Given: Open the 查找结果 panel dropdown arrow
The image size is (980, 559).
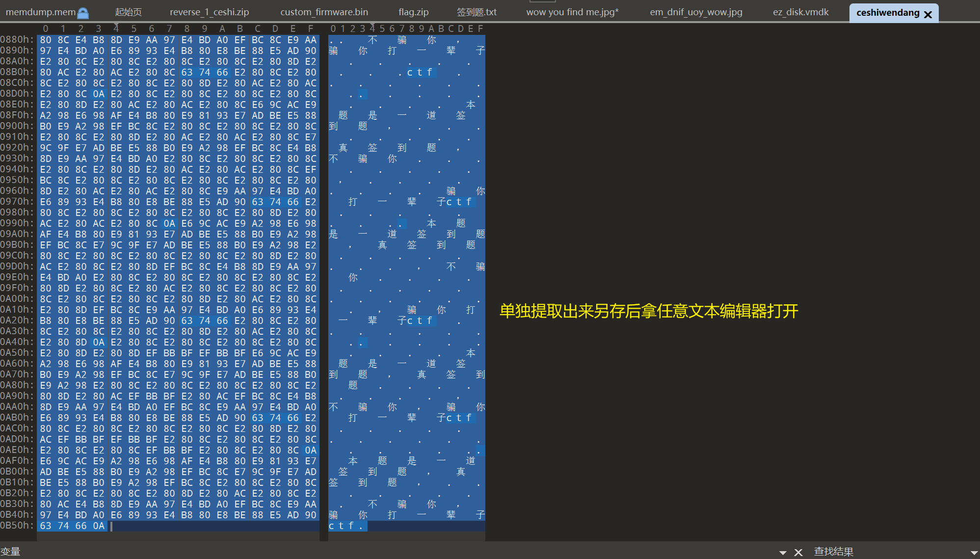Looking at the screenshot, I should [x=974, y=553].
